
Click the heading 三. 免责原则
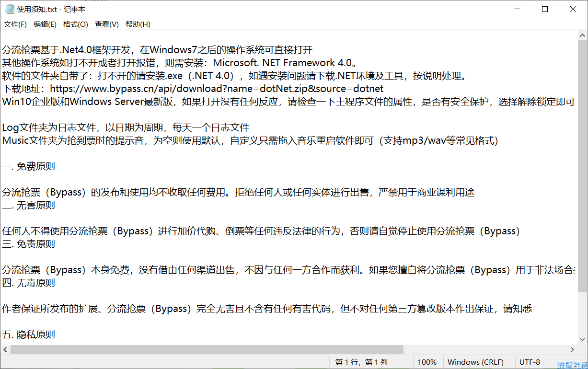(x=28, y=244)
